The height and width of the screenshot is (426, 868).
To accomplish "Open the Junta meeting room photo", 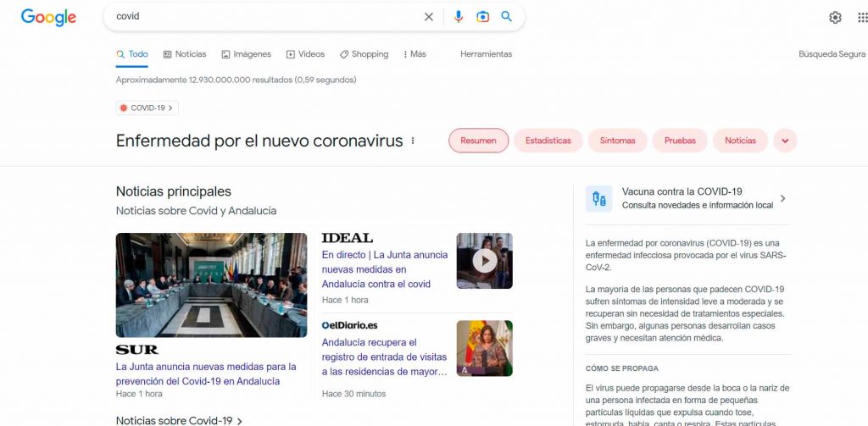I will point(211,285).
